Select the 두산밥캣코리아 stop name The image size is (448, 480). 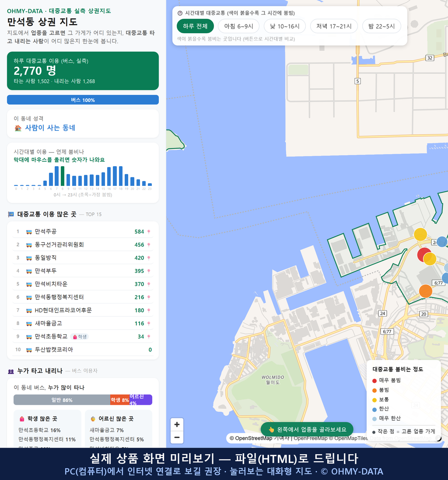[54, 350]
